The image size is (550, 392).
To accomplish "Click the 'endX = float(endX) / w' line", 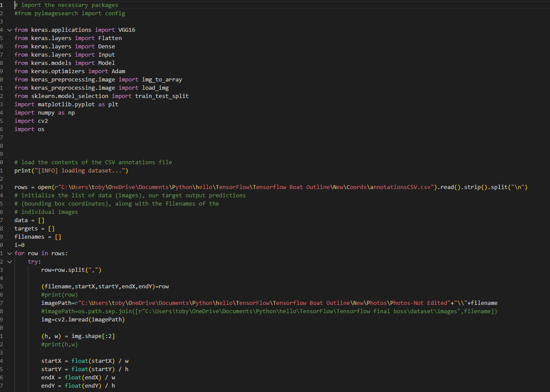I will click(x=78, y=378).
